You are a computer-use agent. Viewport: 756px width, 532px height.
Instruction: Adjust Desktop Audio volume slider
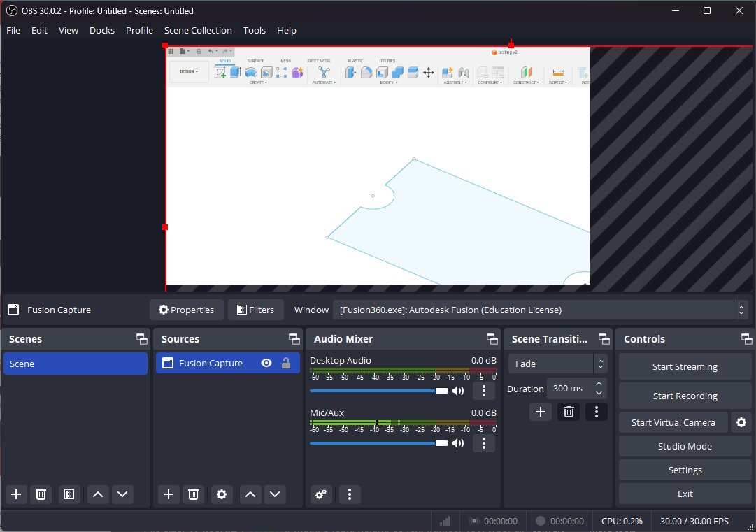[x=379, y=391]
